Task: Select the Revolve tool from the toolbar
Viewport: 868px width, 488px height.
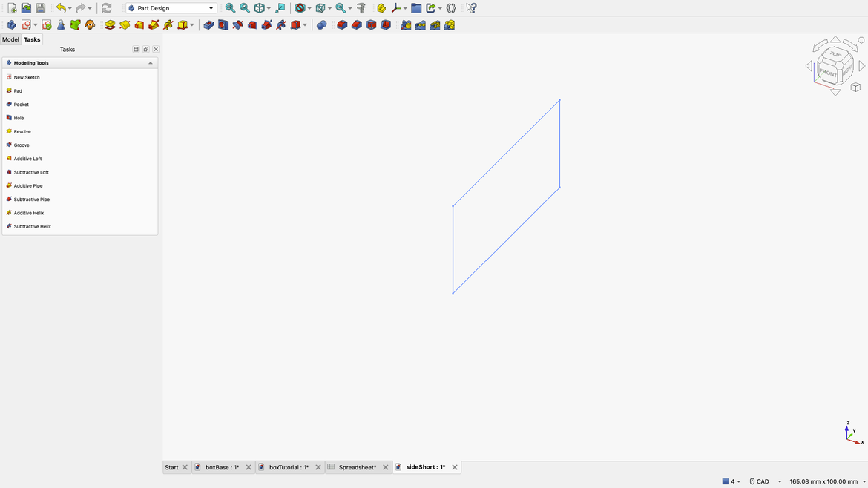Action: [x=124, y=24]
